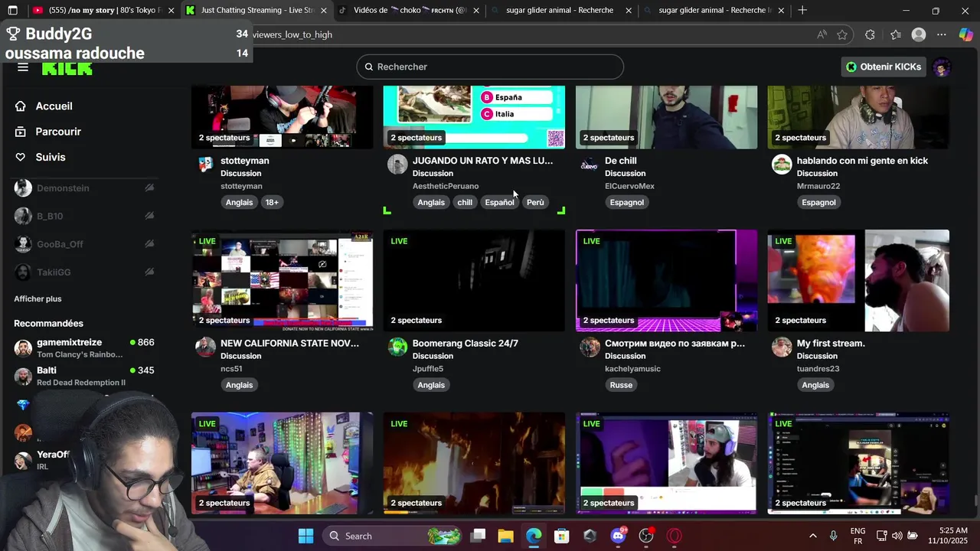Click Espagnol tag under ElCuervoMex
The width and height of the screenshot is (980, 551).
click(626, 203)
